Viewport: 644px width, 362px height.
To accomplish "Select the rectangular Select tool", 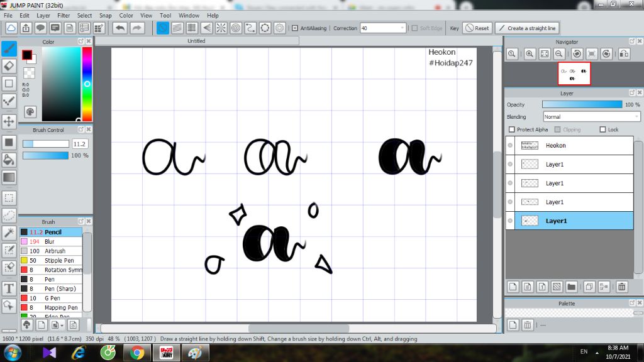I will click(9, 198).
